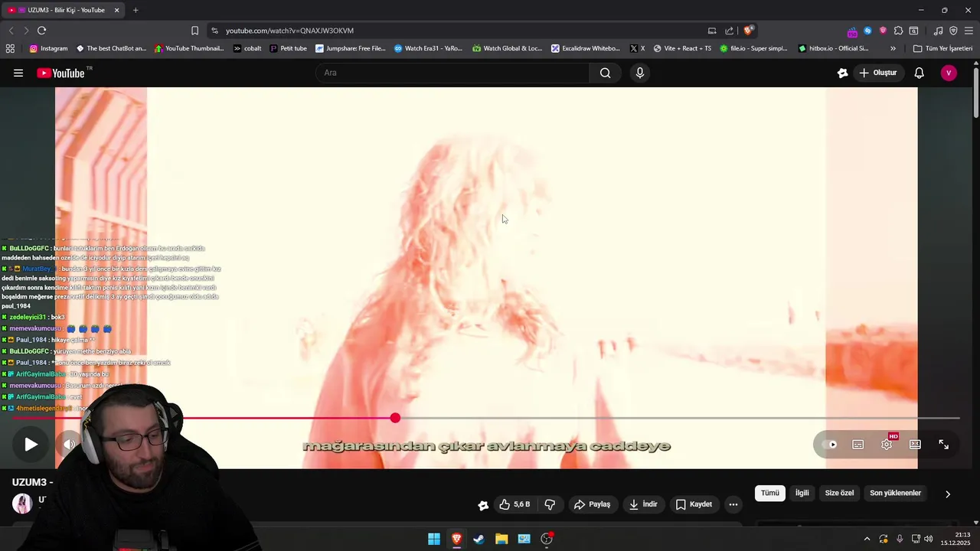This screenshot has height=551, width=980.
Task: Show more filter chips arrow
Action: click(x=948, y=494)
